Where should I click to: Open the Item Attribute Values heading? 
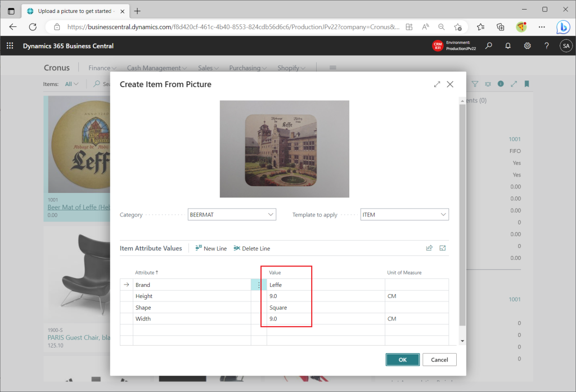[151, 249]
